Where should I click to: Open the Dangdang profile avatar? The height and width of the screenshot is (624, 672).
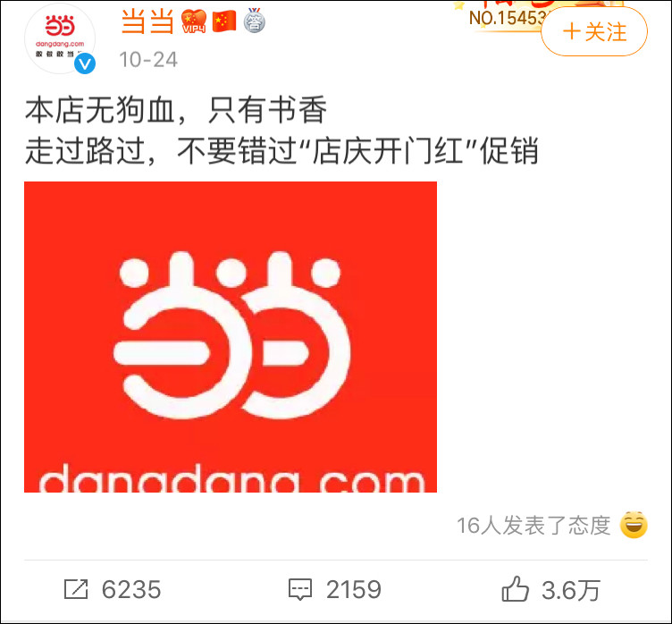click(60, 38)
